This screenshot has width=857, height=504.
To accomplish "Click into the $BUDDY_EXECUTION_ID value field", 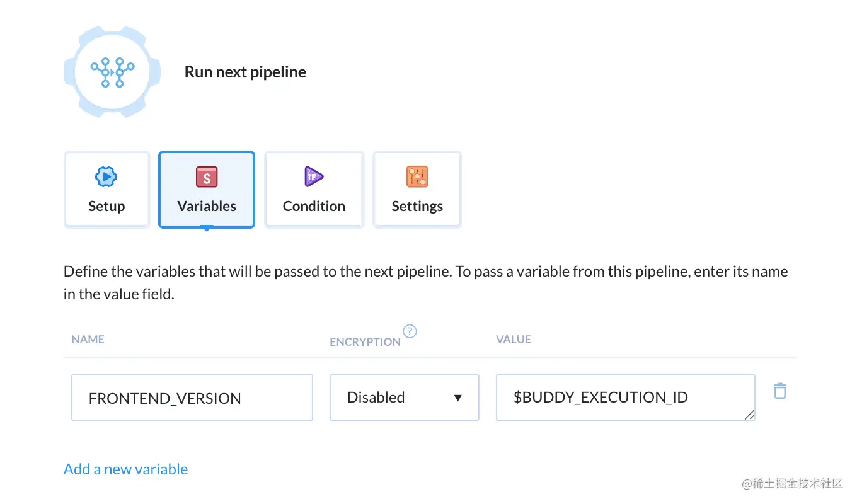I will [x=626, y=398].
